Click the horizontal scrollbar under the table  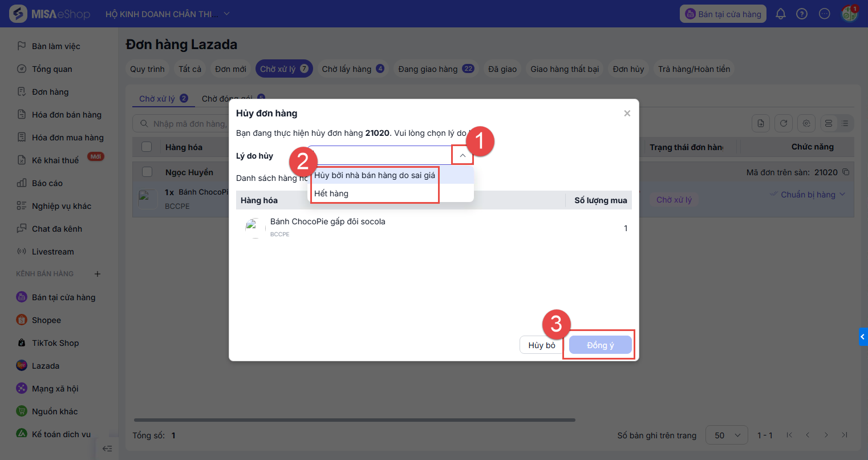coord(354,420)
